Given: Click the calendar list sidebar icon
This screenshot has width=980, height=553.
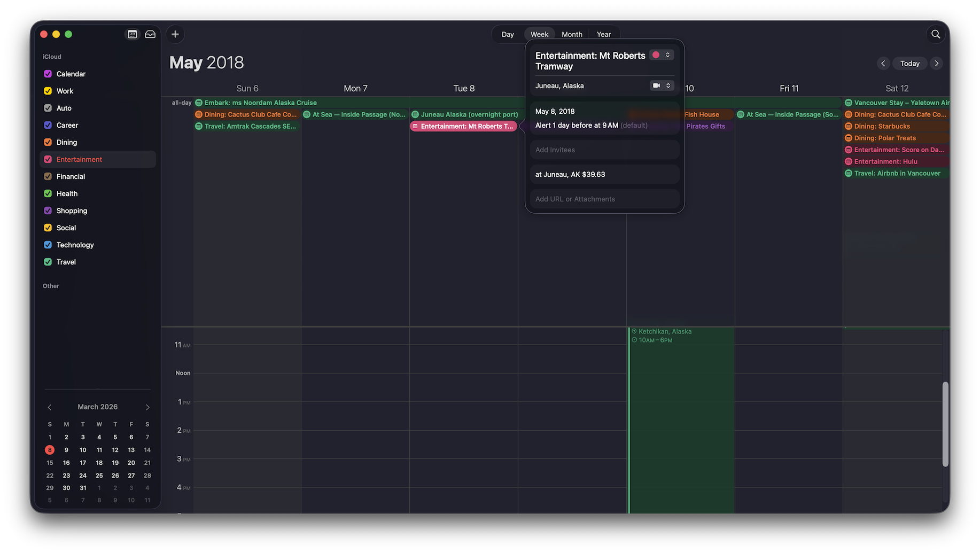Looking at the screenshot, I should click(132, 34).
